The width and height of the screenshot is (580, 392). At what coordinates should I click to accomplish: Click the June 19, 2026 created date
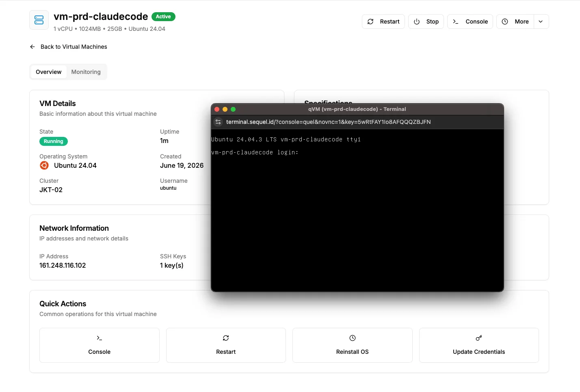[182, 165]
